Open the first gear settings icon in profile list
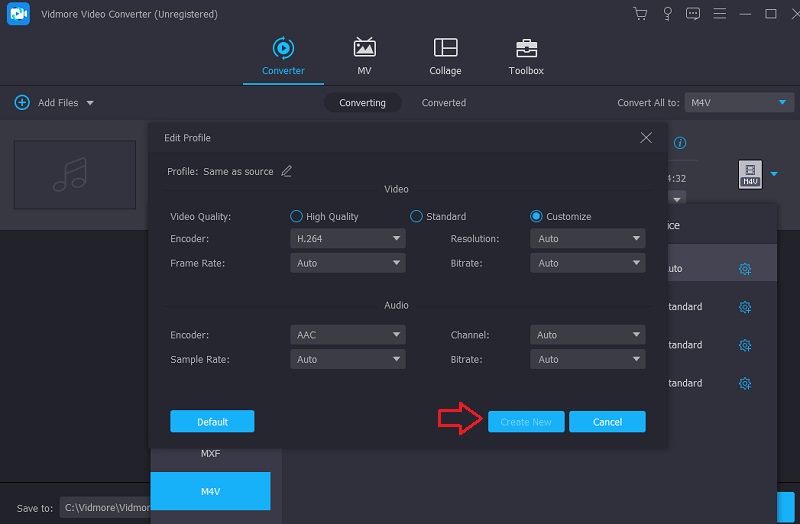This screenshot has width=800, height=524. [x=744, y=269]
